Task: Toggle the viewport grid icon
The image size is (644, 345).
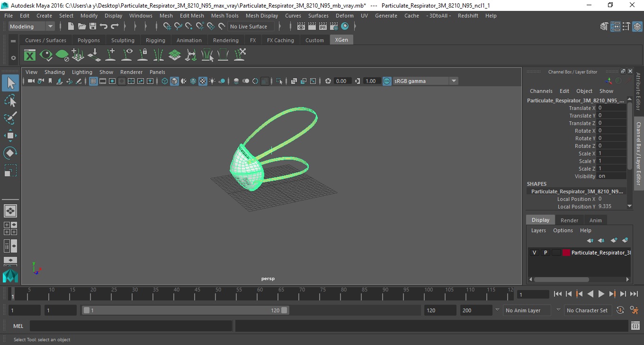Action: click(x=93, y=81)
